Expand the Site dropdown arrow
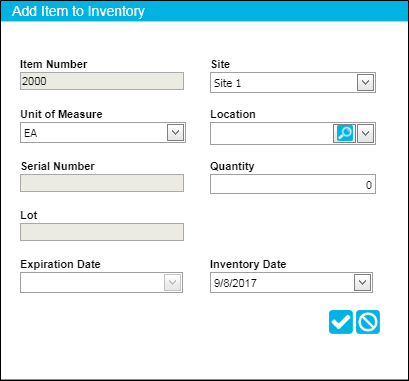This screenshot has width=409, height=381. pos(365,82)
